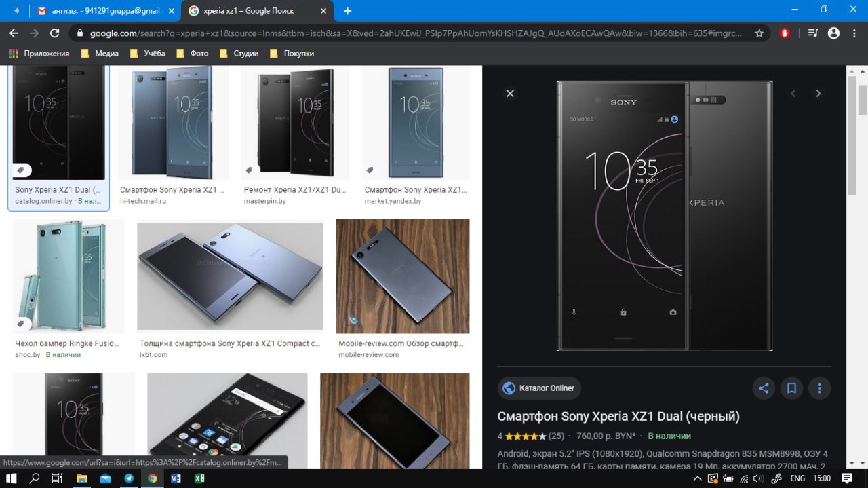Click the В наличии status in preview panel
This screenshot has height=488, width=868.
click(669, 436)
